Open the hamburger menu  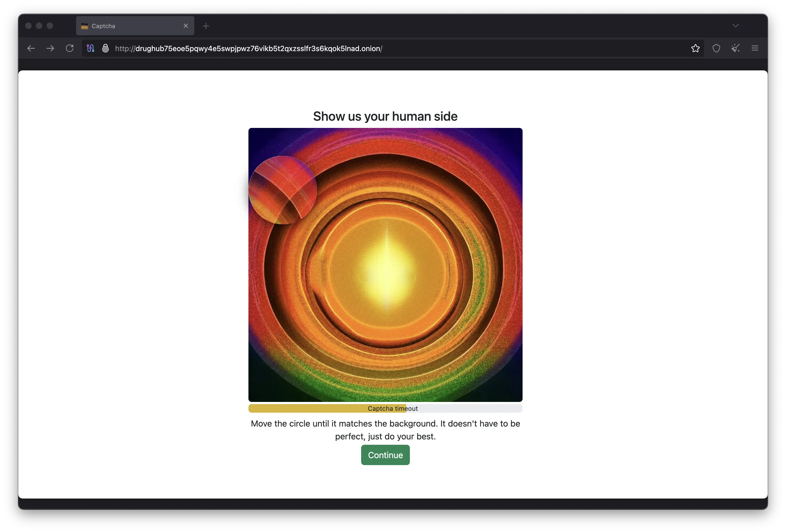pos(755,48)
